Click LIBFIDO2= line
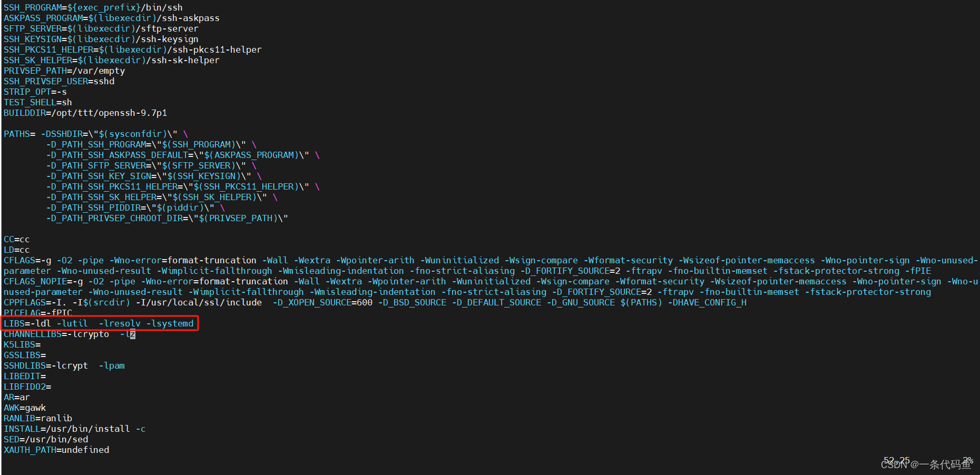The height and width of the screenshot is (475, 980). 27,387
